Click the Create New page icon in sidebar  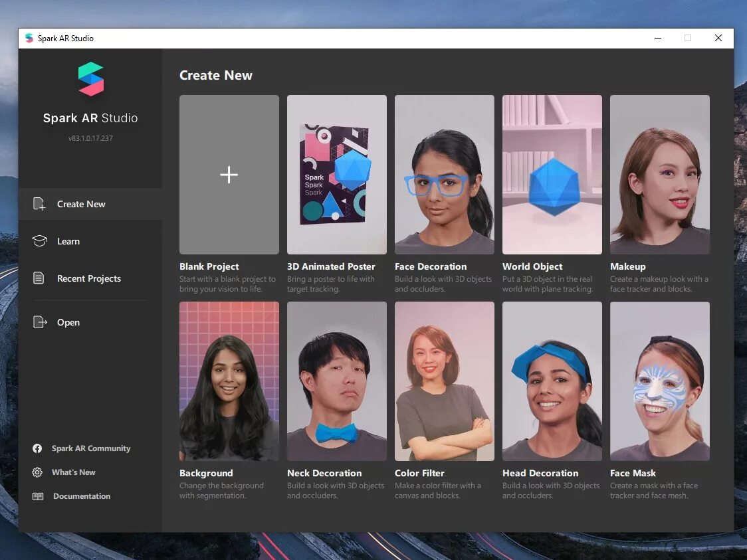[x=39, y=204]
